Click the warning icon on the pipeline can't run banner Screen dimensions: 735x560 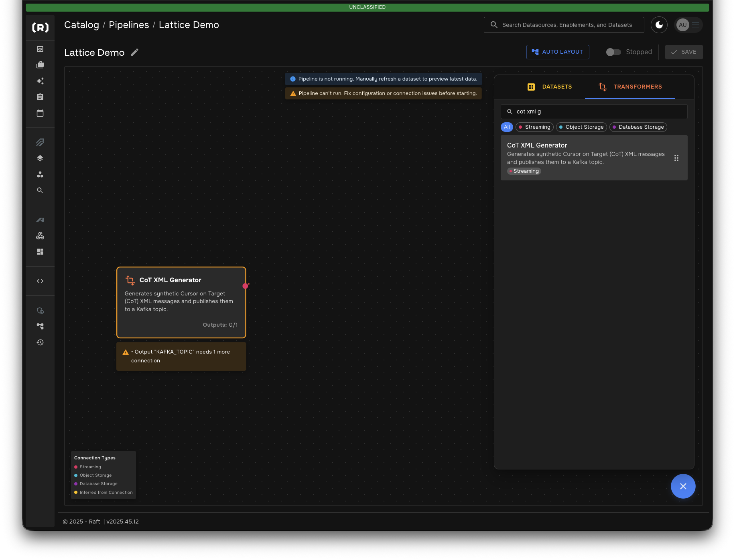pos(293,93)
